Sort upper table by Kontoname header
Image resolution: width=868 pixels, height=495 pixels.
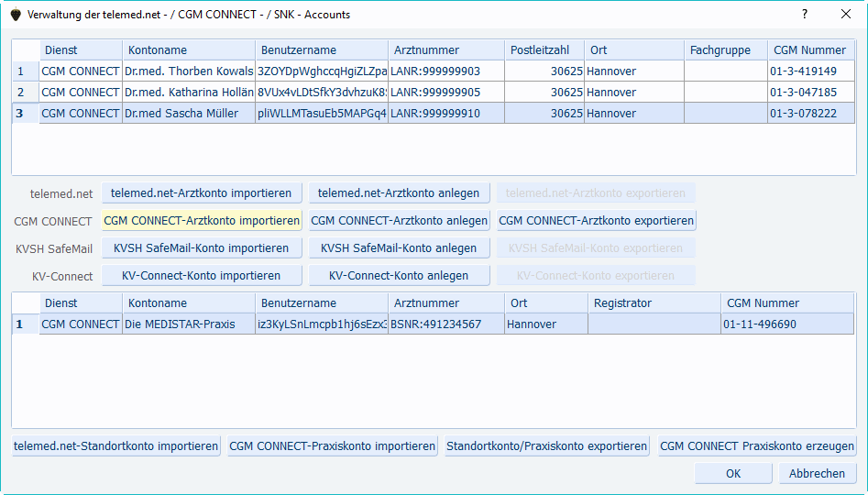point(189,49)
